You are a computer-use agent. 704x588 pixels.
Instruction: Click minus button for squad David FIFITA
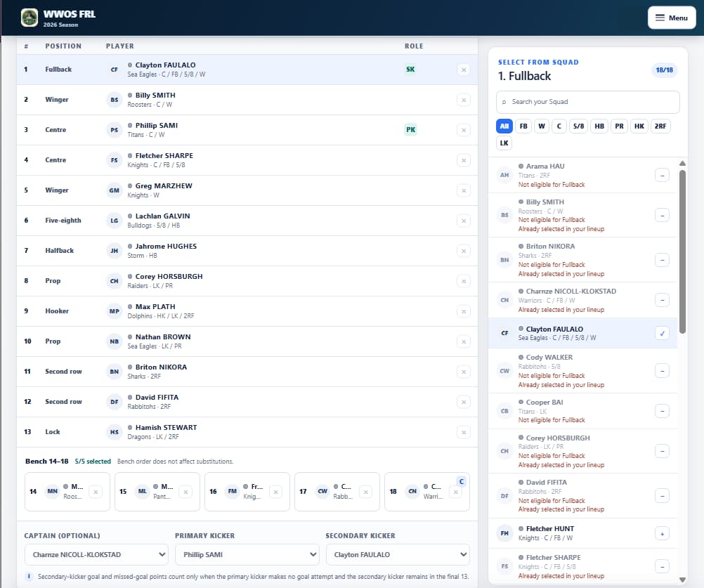click(663, 496)
